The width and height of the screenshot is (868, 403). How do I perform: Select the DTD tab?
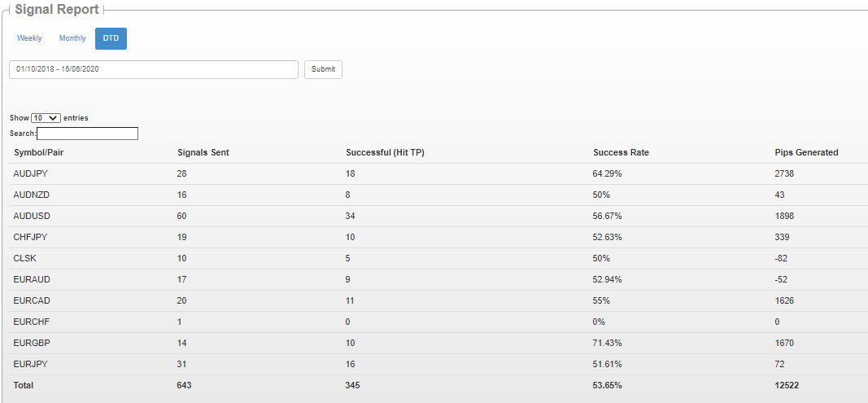111,38
